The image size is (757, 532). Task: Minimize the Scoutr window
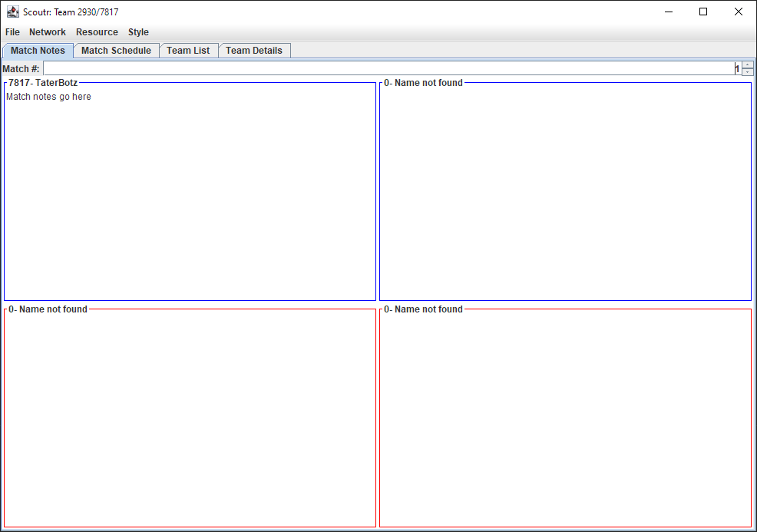tap(668, 12)
